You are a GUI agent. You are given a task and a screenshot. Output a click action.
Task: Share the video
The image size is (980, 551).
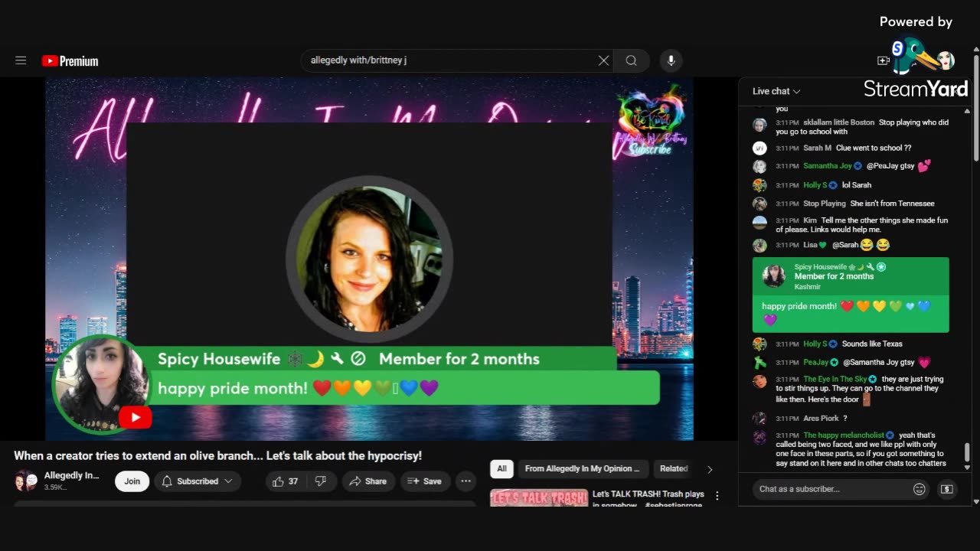[x=368, y=481]
